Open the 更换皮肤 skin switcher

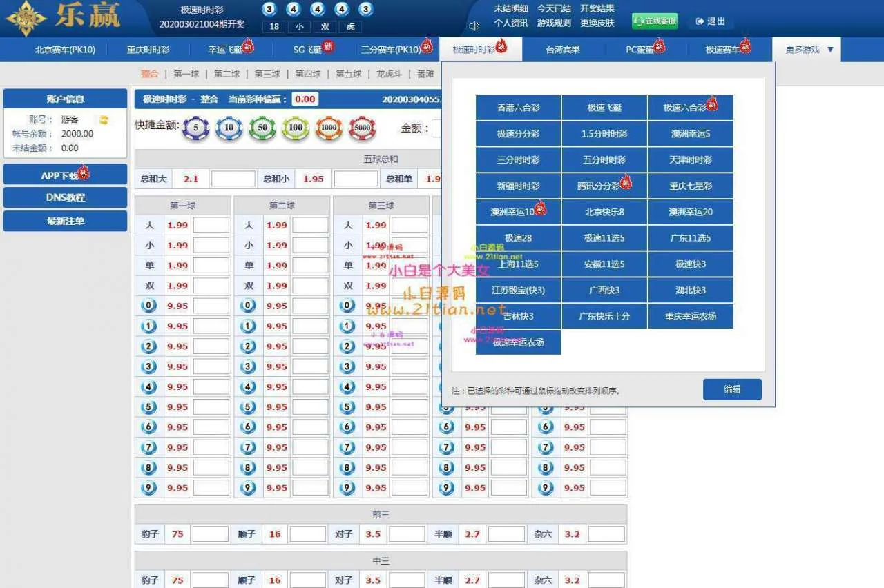597,23
